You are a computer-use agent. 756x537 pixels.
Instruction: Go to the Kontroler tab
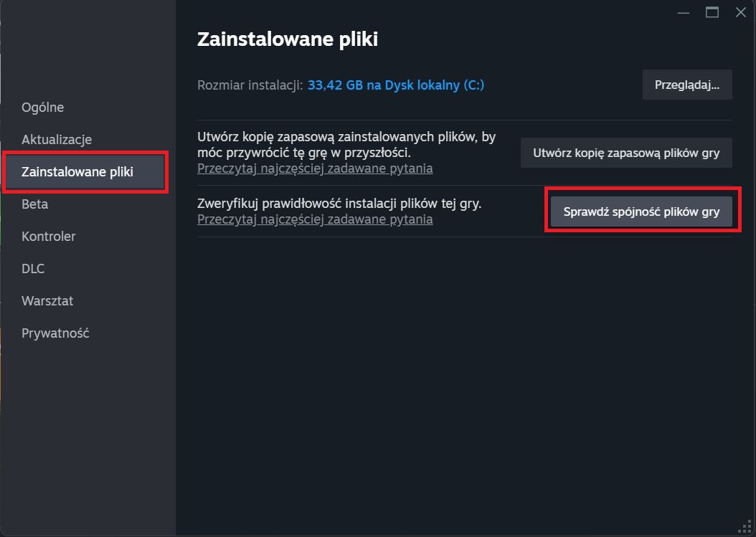(48, 236)
